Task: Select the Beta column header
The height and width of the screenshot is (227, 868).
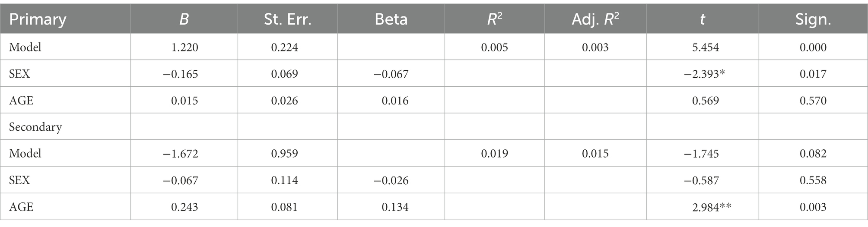Action: click(x=391, y=19)
